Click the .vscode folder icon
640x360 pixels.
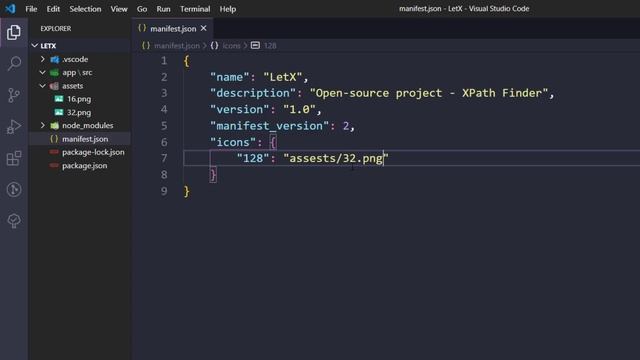click(54, 60)
